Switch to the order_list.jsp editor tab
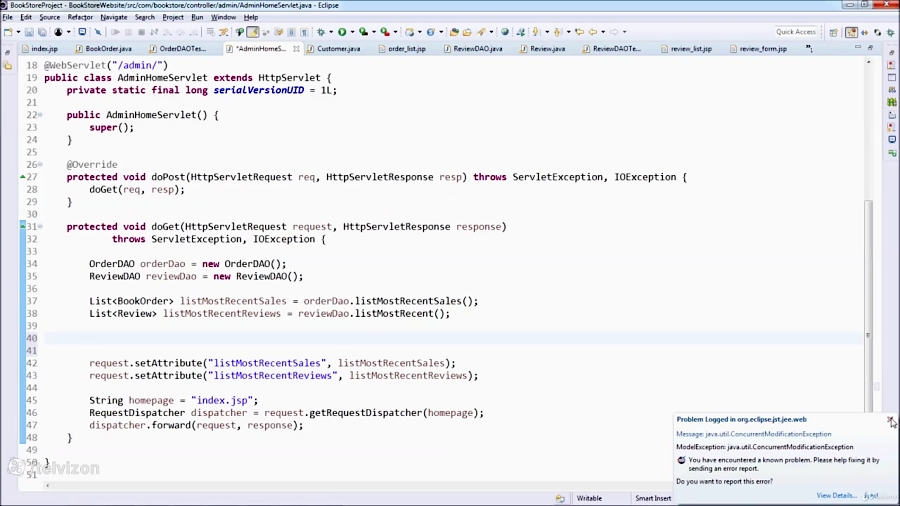 pos(402,49)
